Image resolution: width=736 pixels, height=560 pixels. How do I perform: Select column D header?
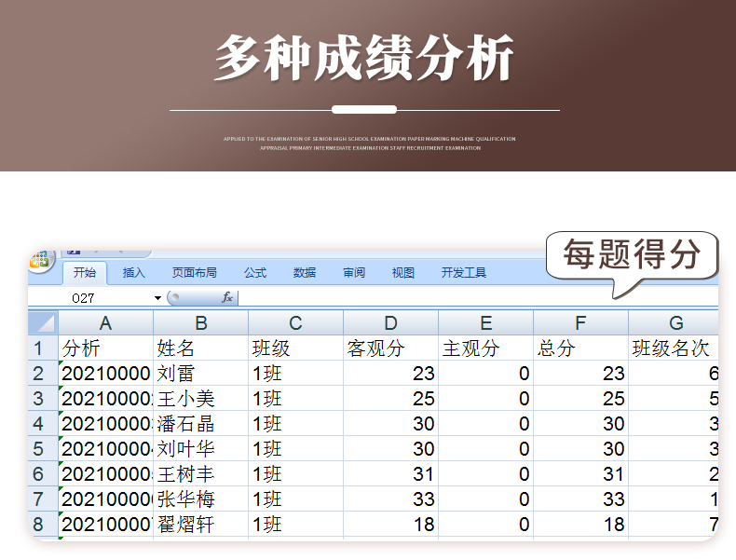[x=391, y=323]
